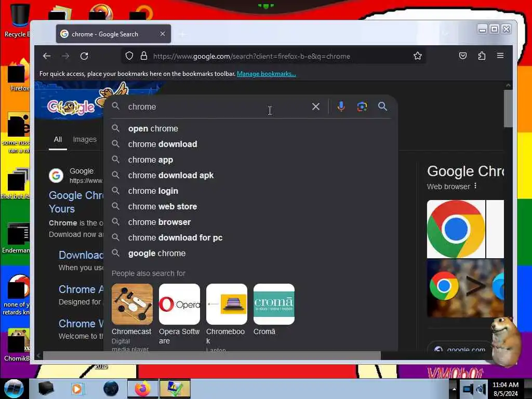Open the Save to Pocket icon
532x399 pixels.
[463, 56]
